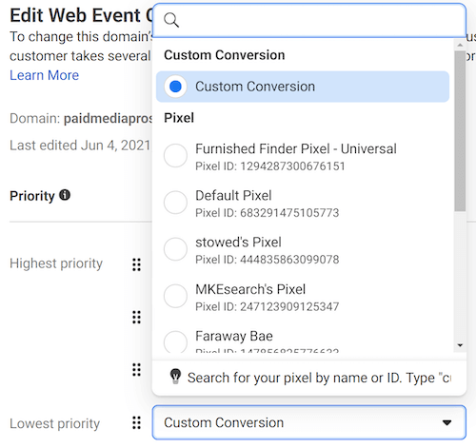The height and width of the screenshot is (448, 476).
Task: Select the Faraway Bae radio button
Action: (x=175, y=341)
